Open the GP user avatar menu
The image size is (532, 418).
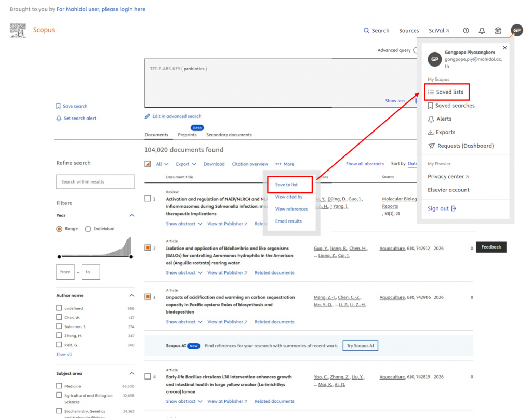[516, 31]
